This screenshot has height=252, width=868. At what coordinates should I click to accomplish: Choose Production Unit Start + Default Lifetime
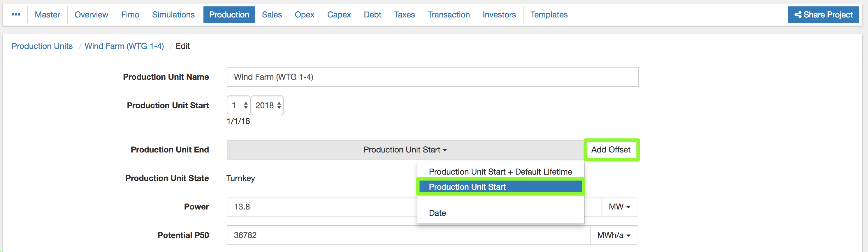[500, 172]
